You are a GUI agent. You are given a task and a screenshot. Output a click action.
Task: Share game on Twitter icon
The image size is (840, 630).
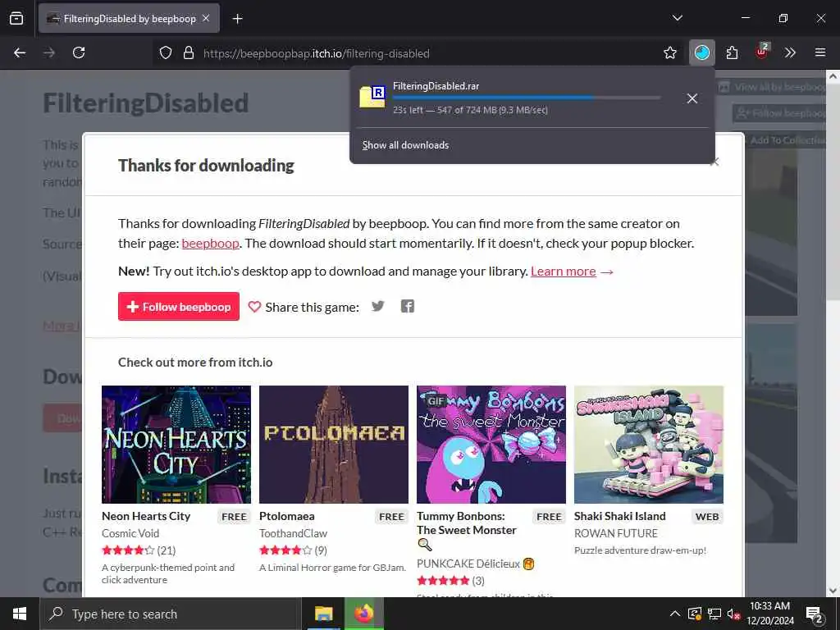(377, 307)
